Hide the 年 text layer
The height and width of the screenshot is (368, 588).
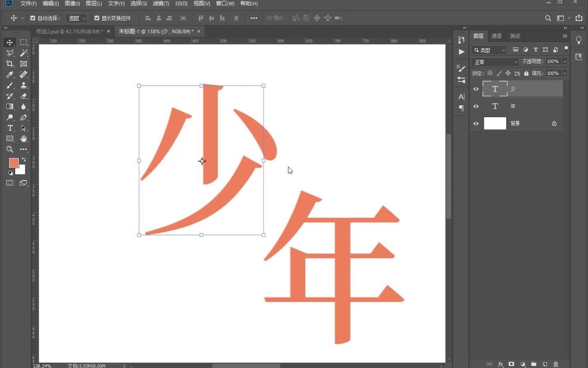[476, 106]
